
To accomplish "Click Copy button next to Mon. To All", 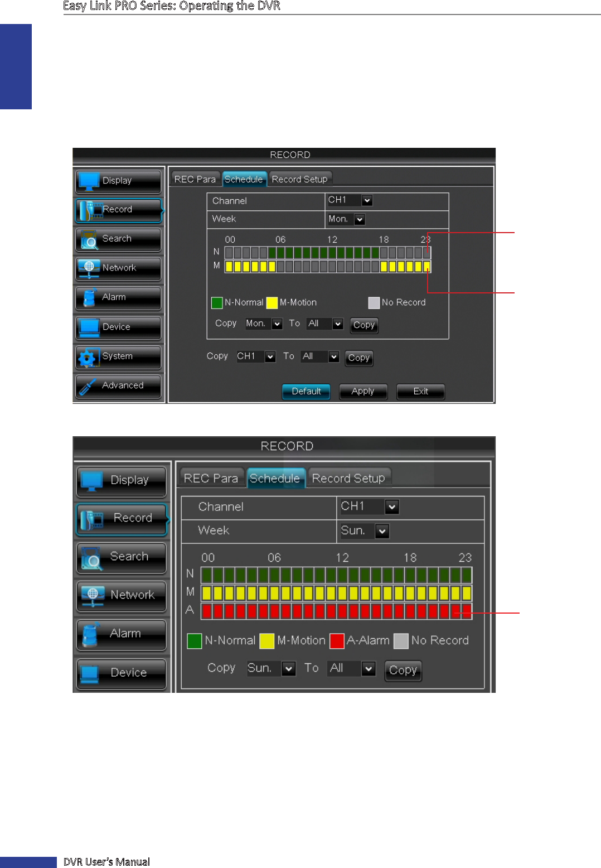I will (364, 325).
